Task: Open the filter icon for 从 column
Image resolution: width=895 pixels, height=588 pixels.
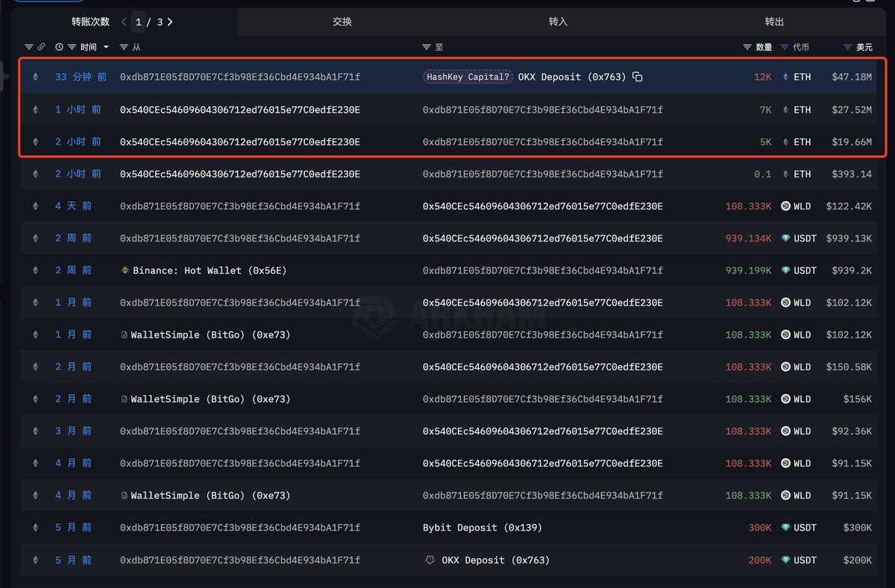Action: [124, 47]
